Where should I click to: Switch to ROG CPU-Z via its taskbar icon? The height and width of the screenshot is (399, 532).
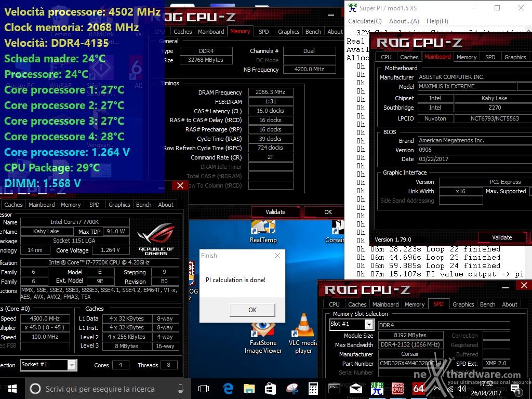[398, 389]
